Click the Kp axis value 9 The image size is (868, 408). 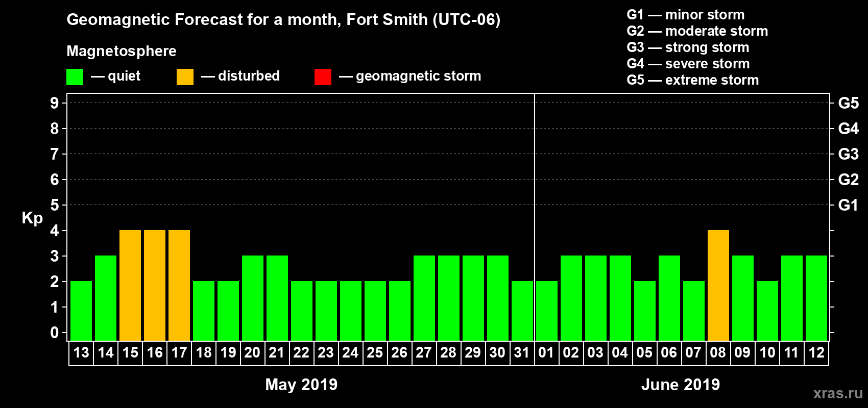55,103
